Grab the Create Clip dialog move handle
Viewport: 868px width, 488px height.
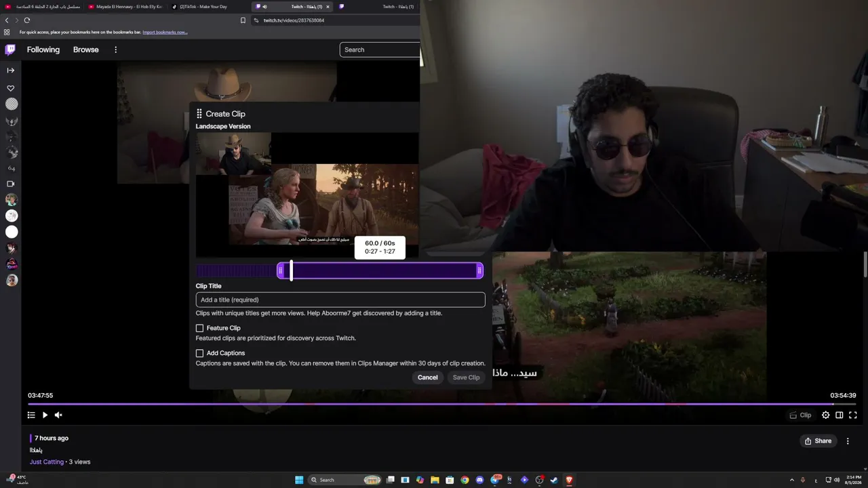(199, 114)
